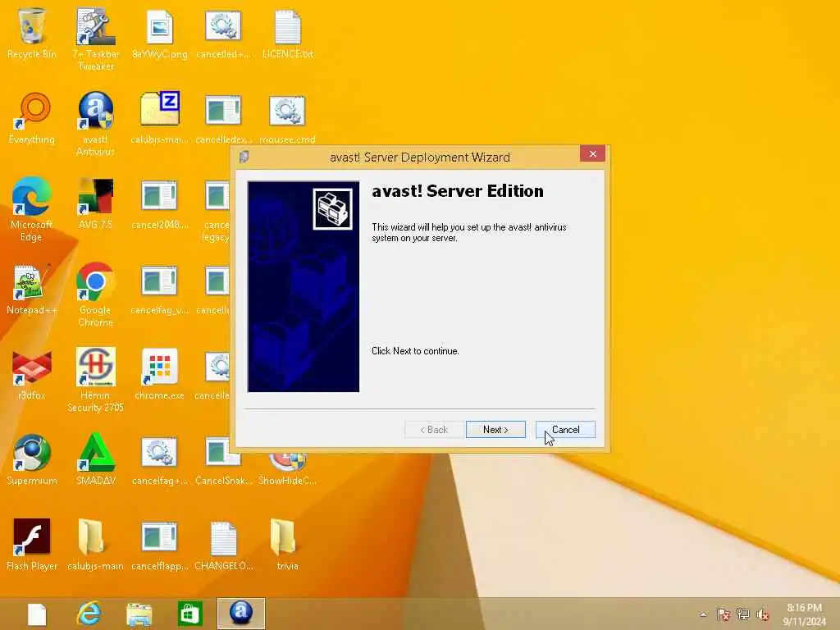Select the cancel2048 file icon

[x=159, y=203]
